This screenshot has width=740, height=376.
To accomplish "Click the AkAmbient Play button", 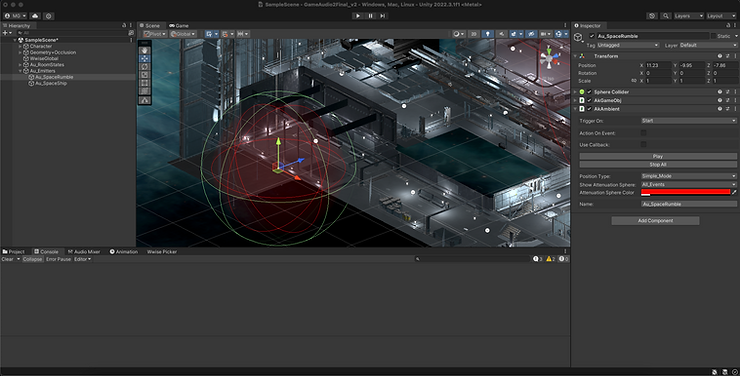I will coord(658,156).
